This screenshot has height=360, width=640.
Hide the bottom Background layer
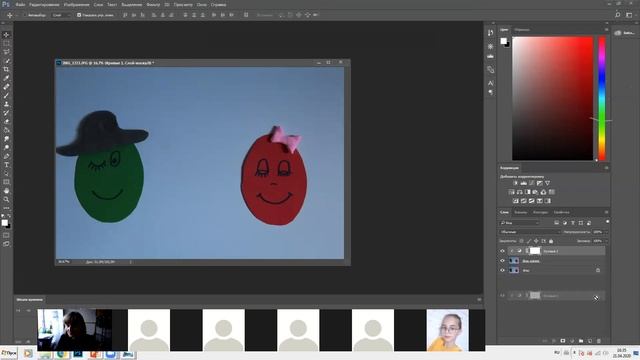click(x=502, y=270)
